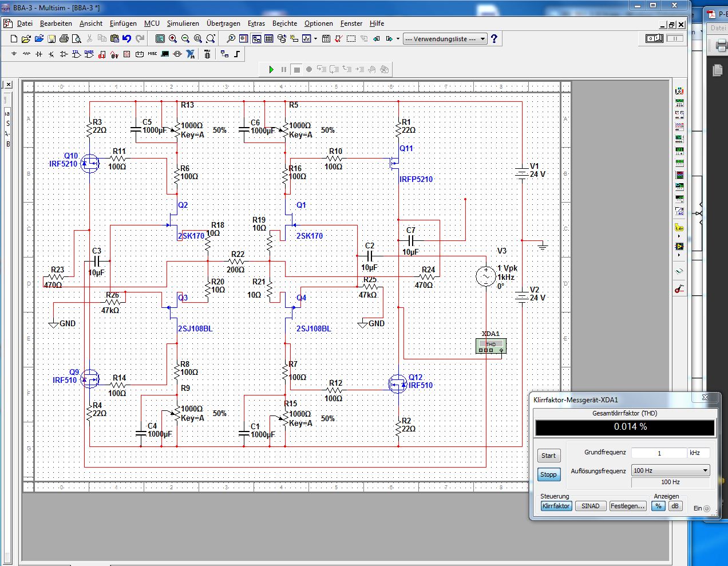Click the Stopp button in the analyzer
The width and height of the screenshot is (728, 566).
coord(549,474)
